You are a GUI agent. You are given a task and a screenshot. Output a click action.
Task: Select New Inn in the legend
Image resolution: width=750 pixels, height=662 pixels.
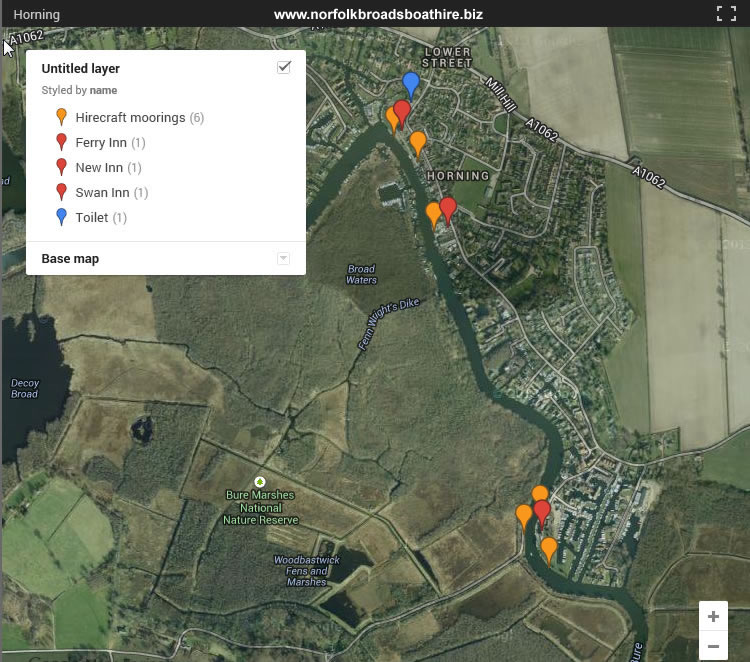tap(99, 168)
